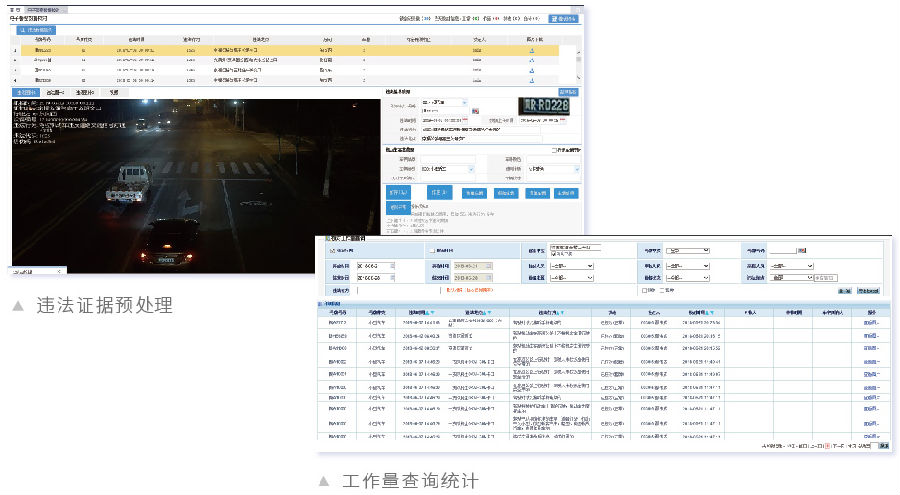
Task: Uncheck the ticked checkbox in workload query filters
Action: click(332, 251)
